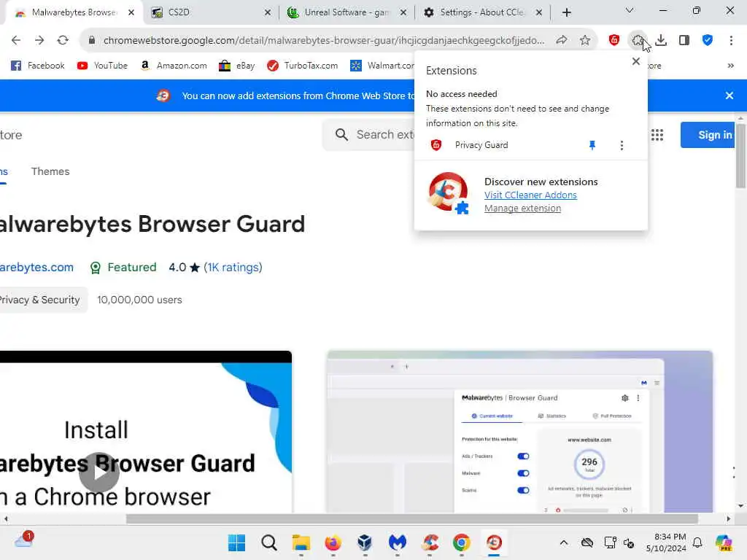Viewport: 747px width, 560px height.
Task: Click the Sign in button
Action: pos(708,135)
